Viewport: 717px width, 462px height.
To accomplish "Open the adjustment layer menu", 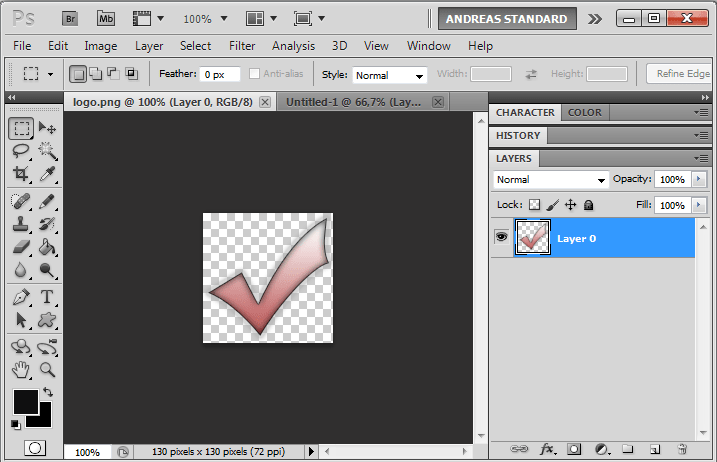I will click(602, 449).
